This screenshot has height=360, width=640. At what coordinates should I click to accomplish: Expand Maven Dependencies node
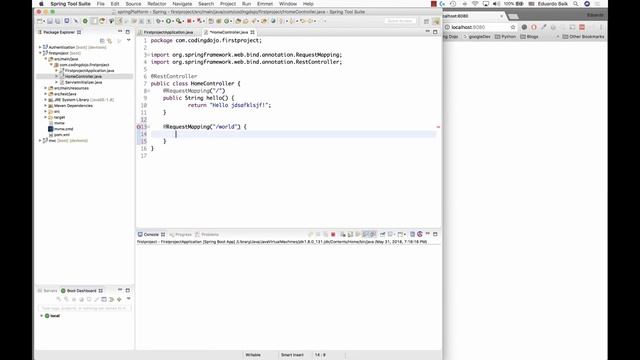(x=46, y=105)
